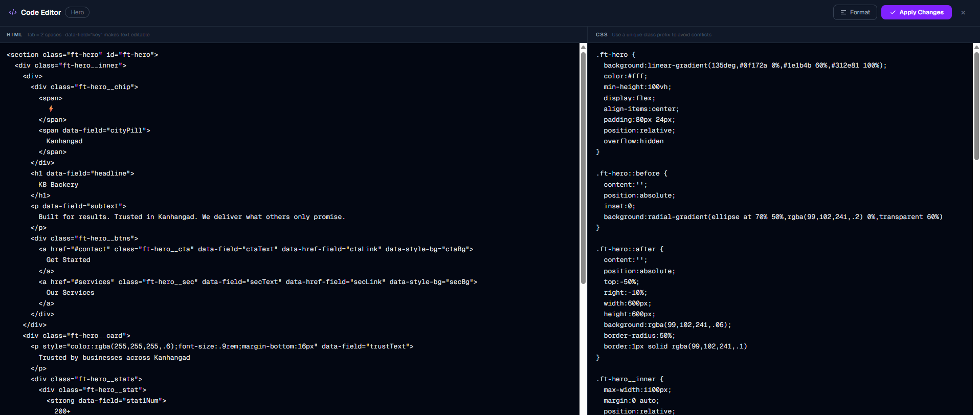Click the Apply Changes button

point(916,12)
